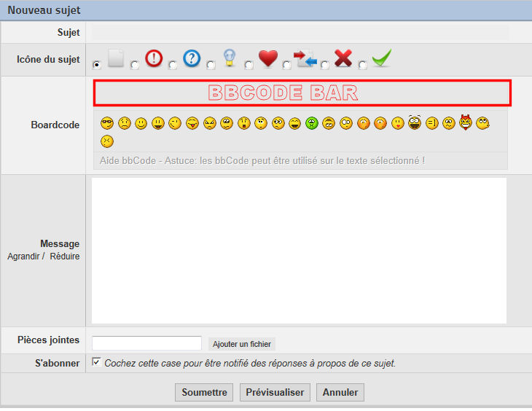Insert the red-horned devil smiley
Screen dimensions: 532x411
466,122
